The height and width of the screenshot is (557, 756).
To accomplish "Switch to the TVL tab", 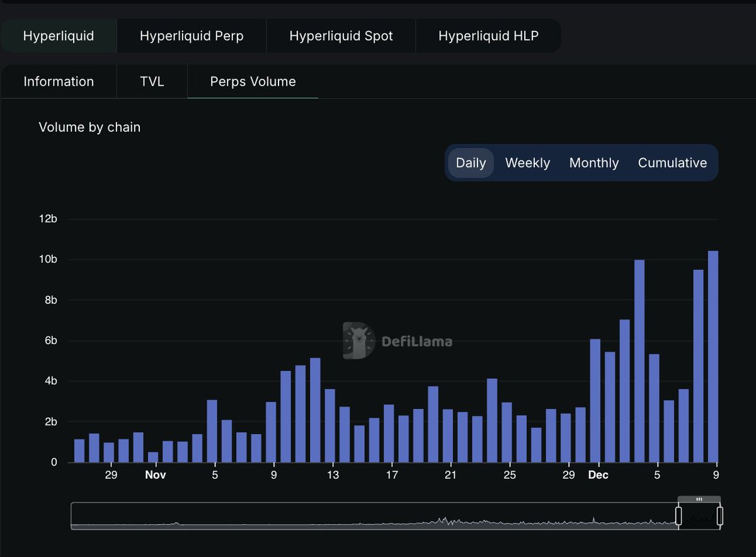I will tap(152, 81).
